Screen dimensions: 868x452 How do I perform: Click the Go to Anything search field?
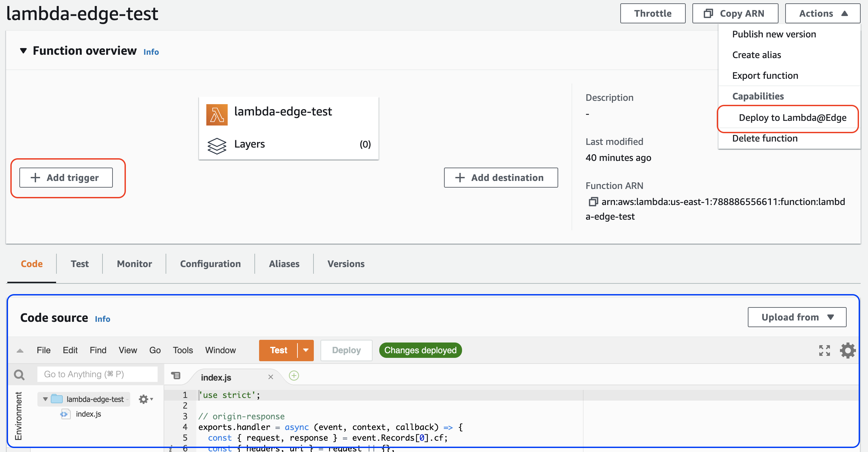(97, 374)
